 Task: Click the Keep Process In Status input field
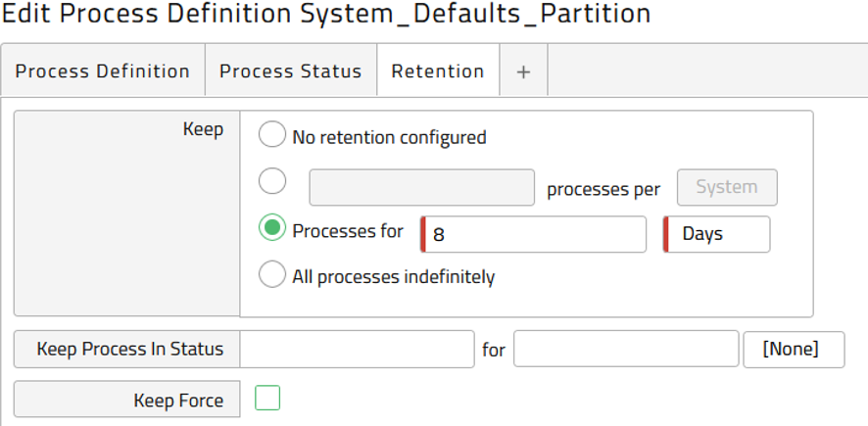(357, 349)
